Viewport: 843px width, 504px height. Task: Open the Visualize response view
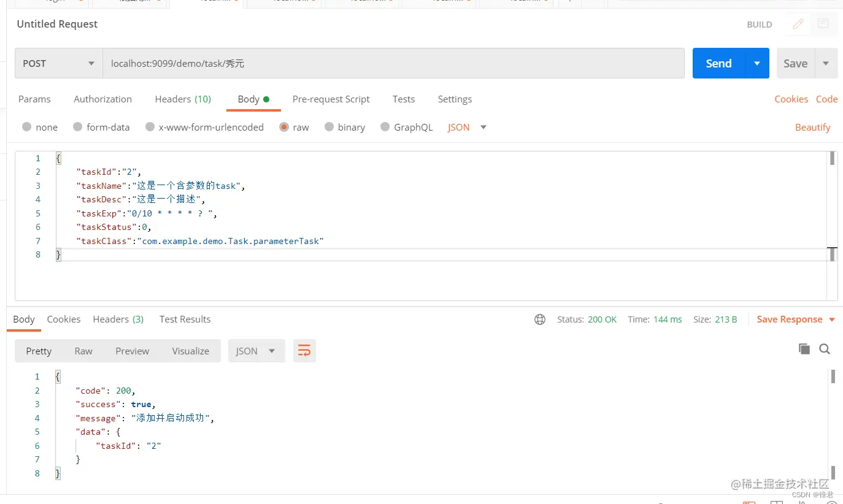tap(190, 351)
